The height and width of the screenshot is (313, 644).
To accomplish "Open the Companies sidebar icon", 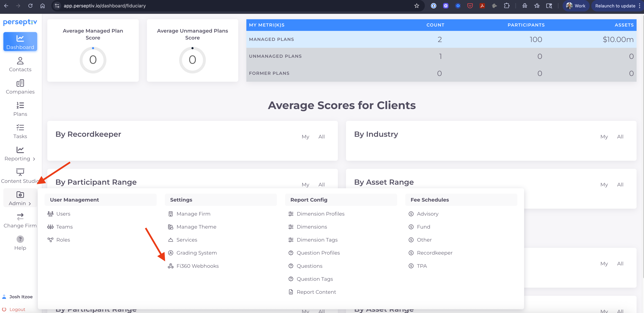I will [x=20, y=83].
